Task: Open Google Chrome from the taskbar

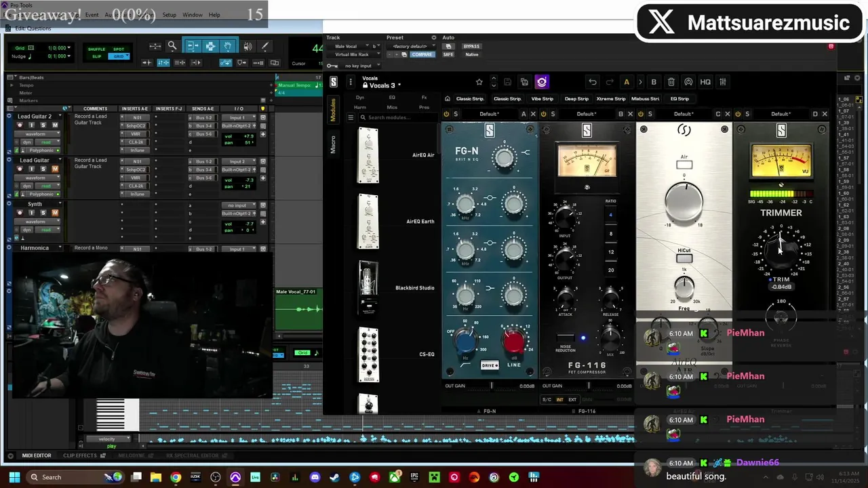Action: (x=176, y=477)
